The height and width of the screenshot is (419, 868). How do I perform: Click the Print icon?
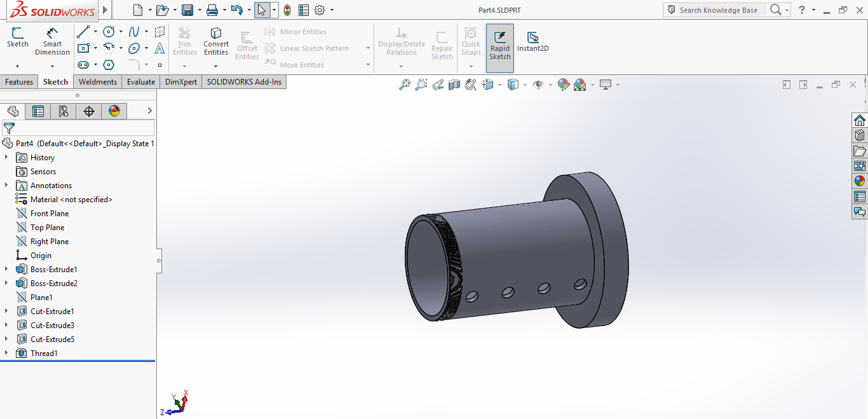click(x=212, y=10)
